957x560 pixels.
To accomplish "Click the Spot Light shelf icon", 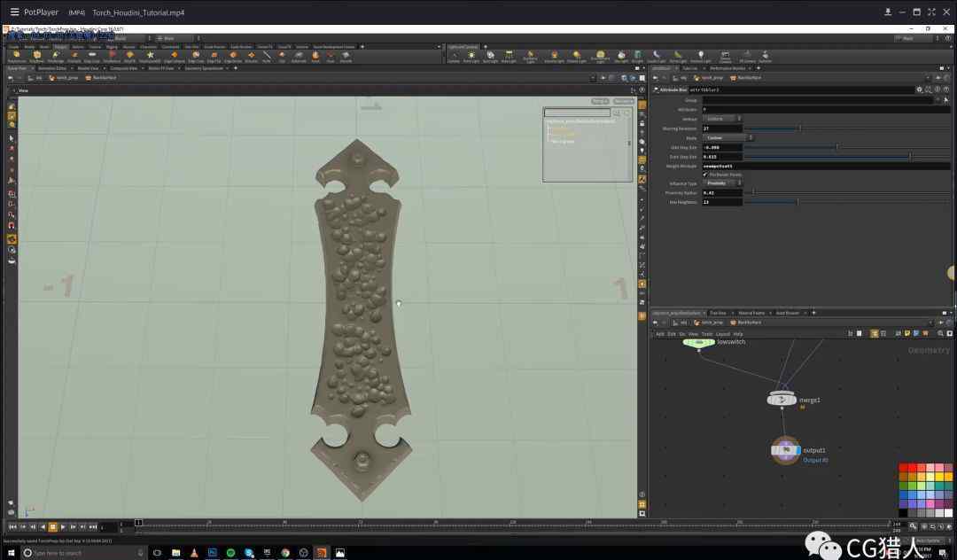I will coord(492,56).
